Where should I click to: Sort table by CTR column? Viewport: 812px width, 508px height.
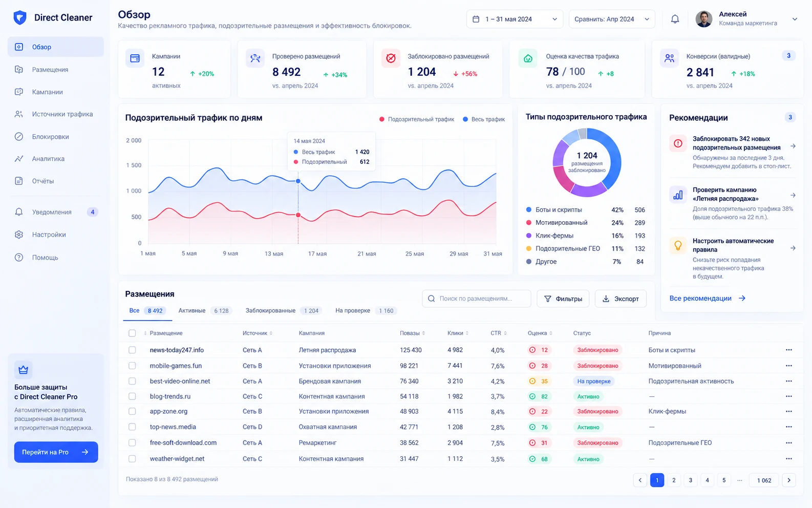click(499, 333)
